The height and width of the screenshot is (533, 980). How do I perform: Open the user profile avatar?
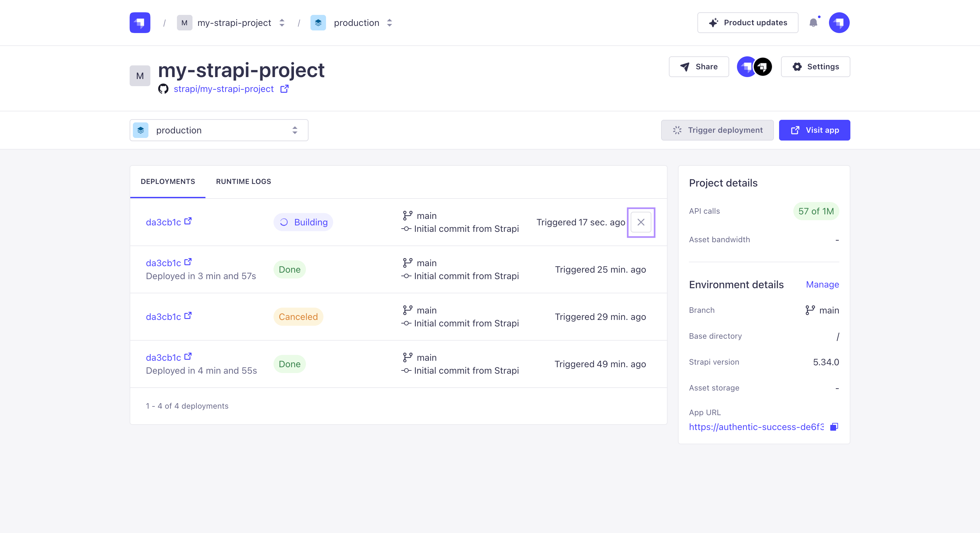tap(839, 23)
